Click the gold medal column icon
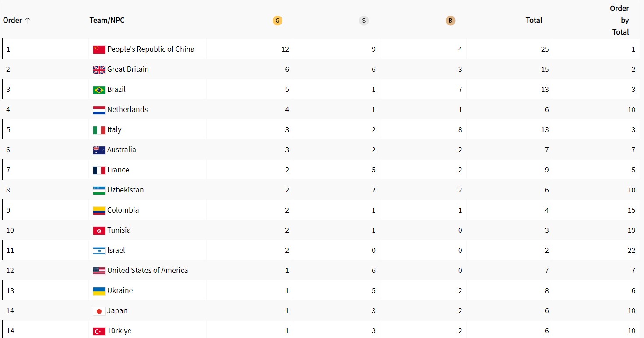 point(277,21)
